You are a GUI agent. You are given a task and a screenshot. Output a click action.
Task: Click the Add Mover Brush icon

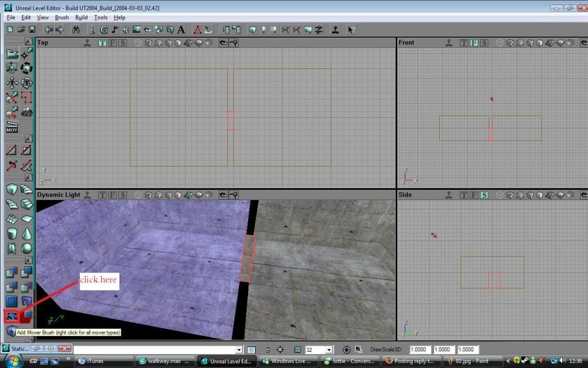11,316
